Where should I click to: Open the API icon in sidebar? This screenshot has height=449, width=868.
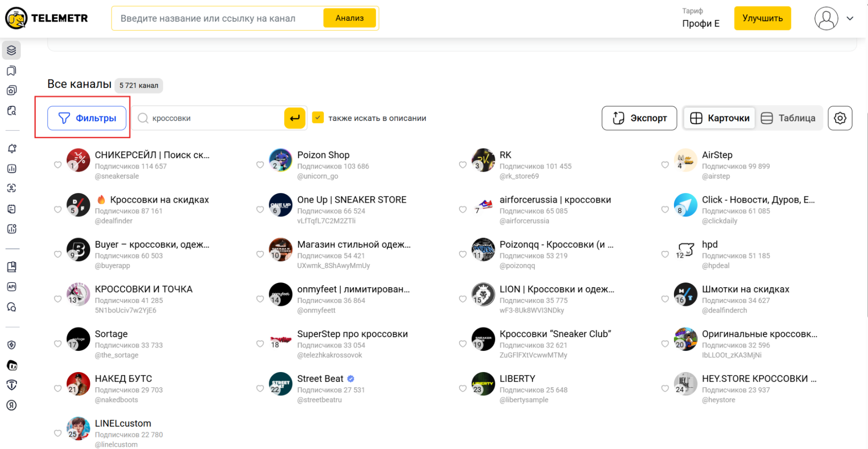[12, 287]
